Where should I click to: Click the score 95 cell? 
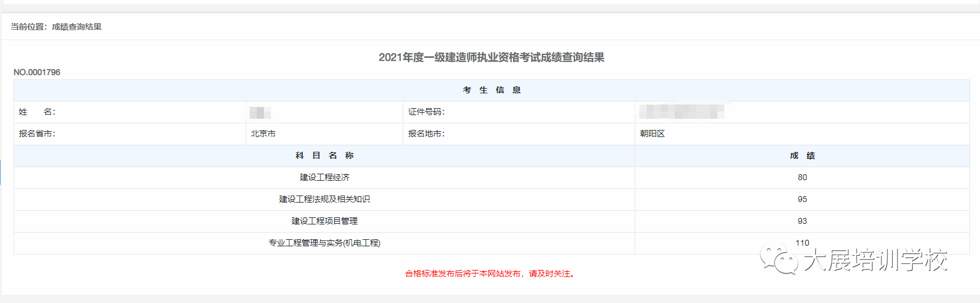(802, 199)
